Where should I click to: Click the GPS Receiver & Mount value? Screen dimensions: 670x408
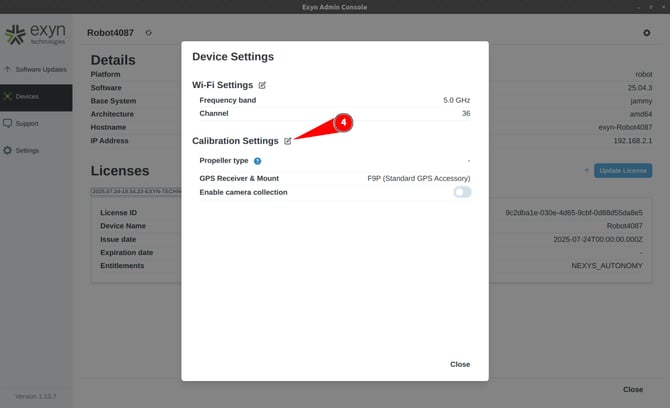(x=418, y=178)
